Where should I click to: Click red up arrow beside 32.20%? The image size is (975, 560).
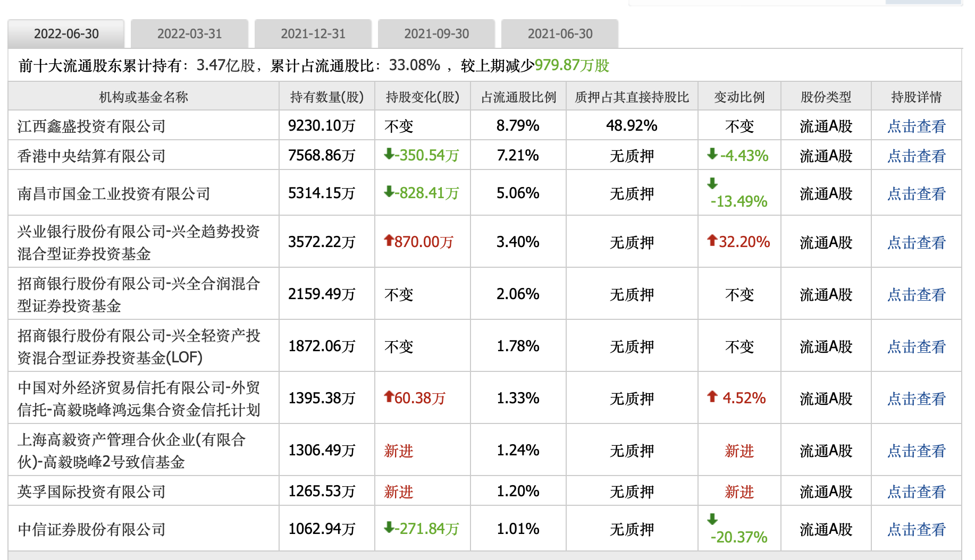[x=712, y=241]
